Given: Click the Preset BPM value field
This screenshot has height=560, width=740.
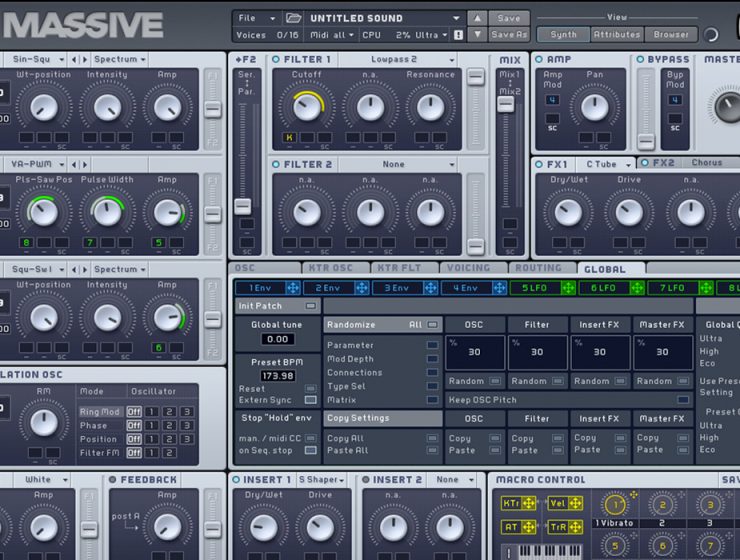Looking at the screenshot, I should pos(278,376).
